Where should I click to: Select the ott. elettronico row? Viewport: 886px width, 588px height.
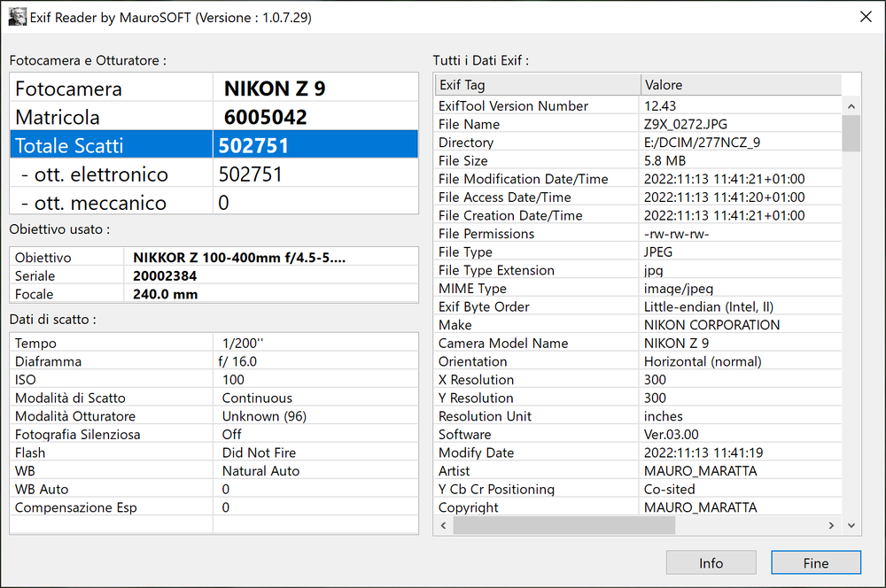214,174
